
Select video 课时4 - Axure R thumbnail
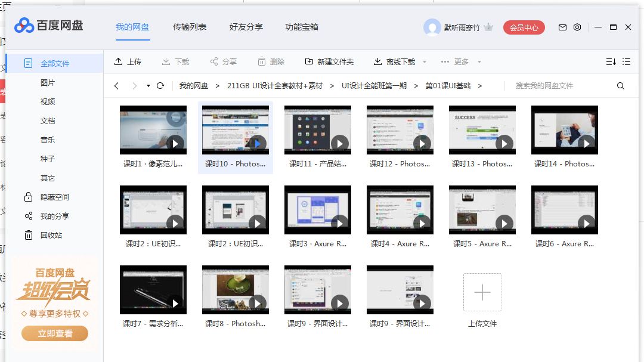[x=400, y=210]
